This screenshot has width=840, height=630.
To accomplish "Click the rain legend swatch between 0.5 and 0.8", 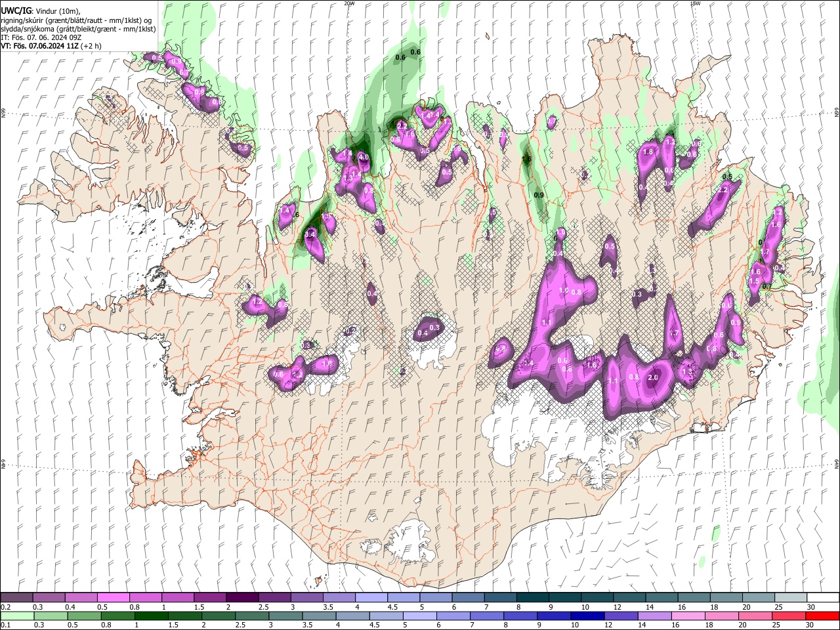I will tap(84, 616).
